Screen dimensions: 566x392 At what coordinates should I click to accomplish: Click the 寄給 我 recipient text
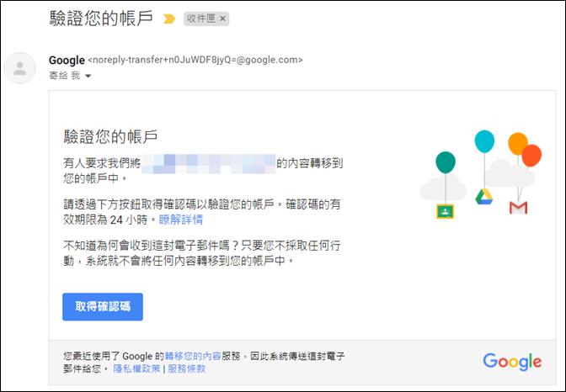click(x=65, y=76)
